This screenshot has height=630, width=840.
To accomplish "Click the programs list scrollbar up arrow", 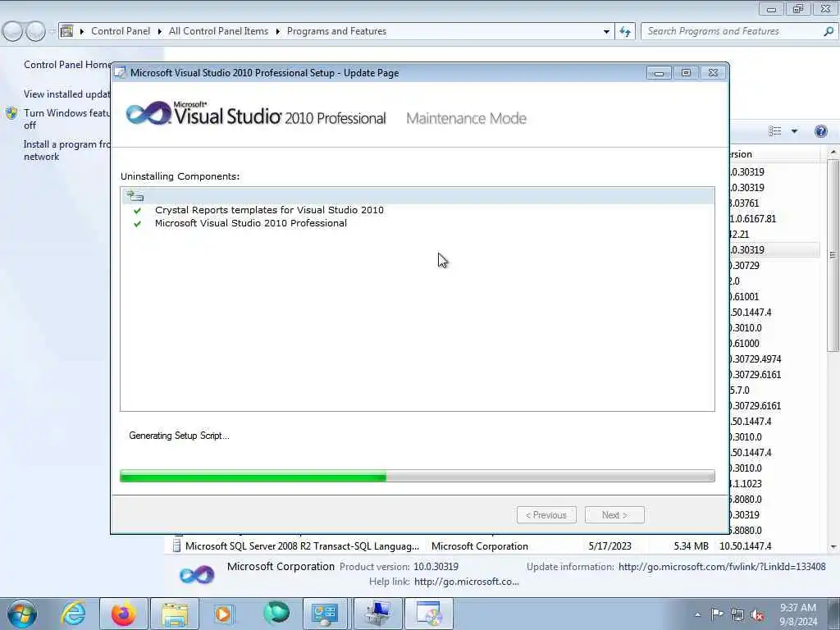I will pos(833,153).
